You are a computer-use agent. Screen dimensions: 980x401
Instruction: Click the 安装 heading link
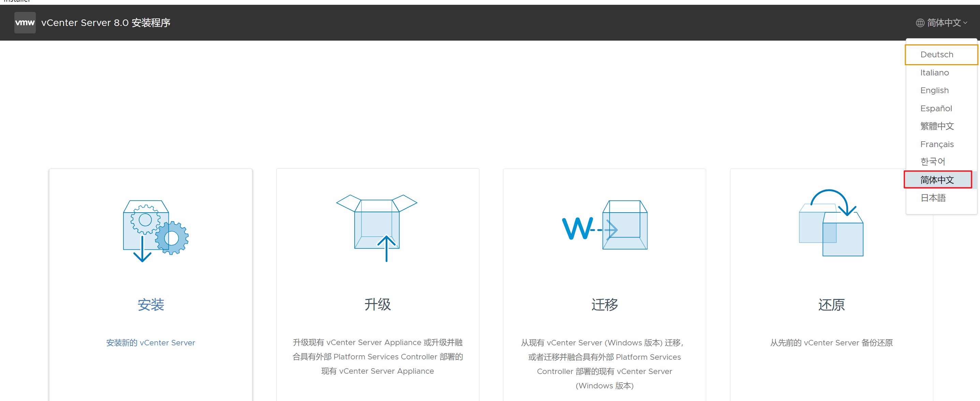(151, 305)
